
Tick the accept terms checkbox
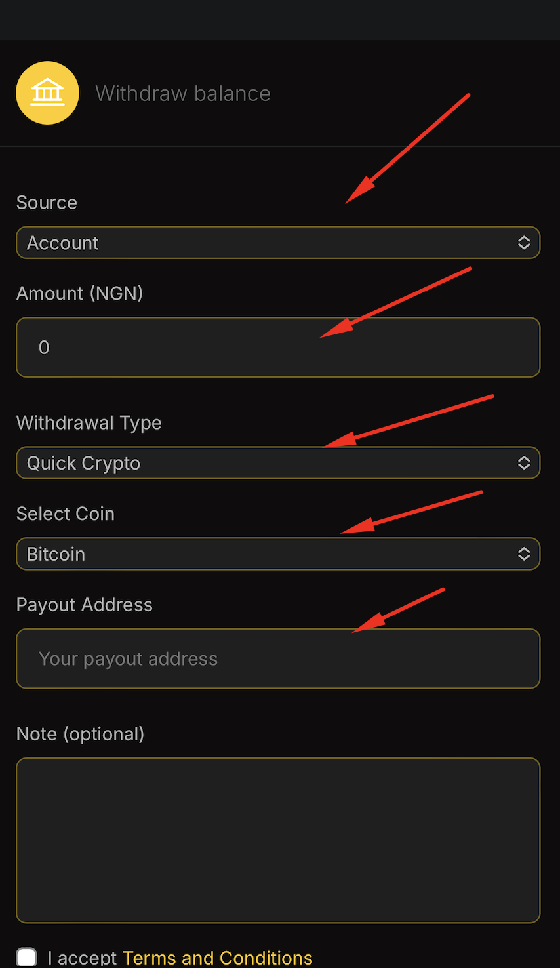tap(26, 957)
